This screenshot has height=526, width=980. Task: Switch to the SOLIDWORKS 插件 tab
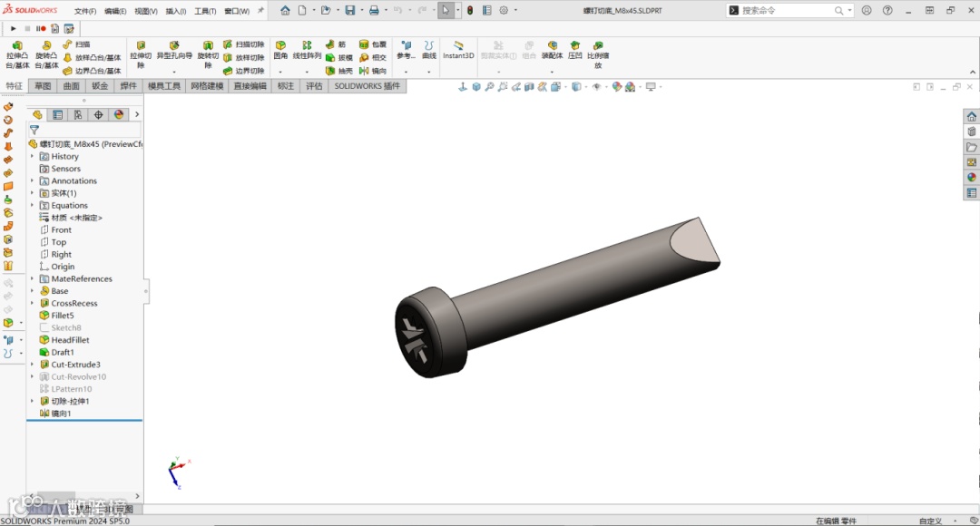click(367, 86)
